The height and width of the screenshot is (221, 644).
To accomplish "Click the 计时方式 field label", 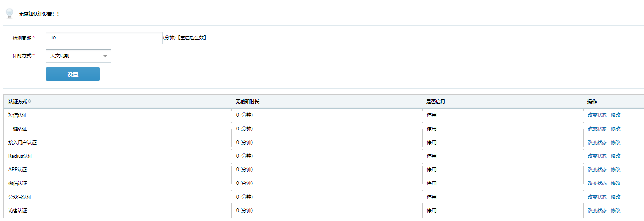I will [x=22, y=56].
